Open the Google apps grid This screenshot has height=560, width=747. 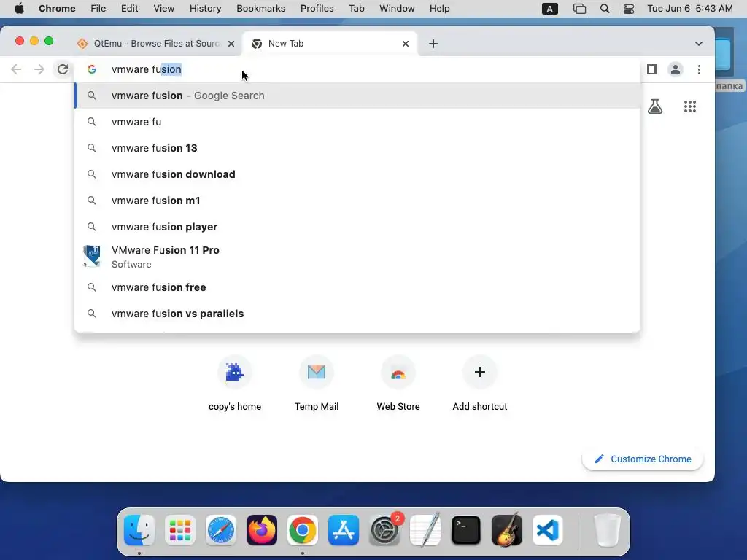(690, 106)
